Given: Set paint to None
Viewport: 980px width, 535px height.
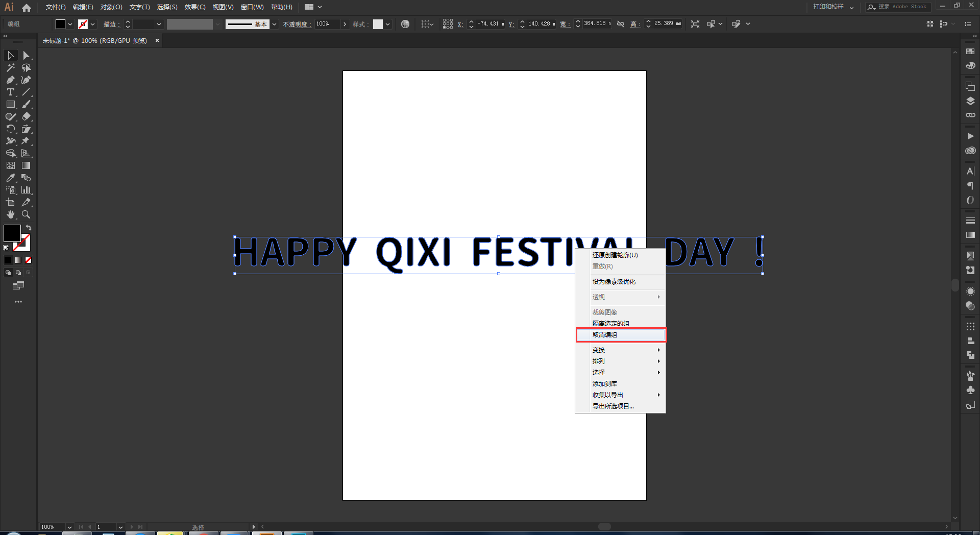Looking at the screenshot, I should click(29, 260).
